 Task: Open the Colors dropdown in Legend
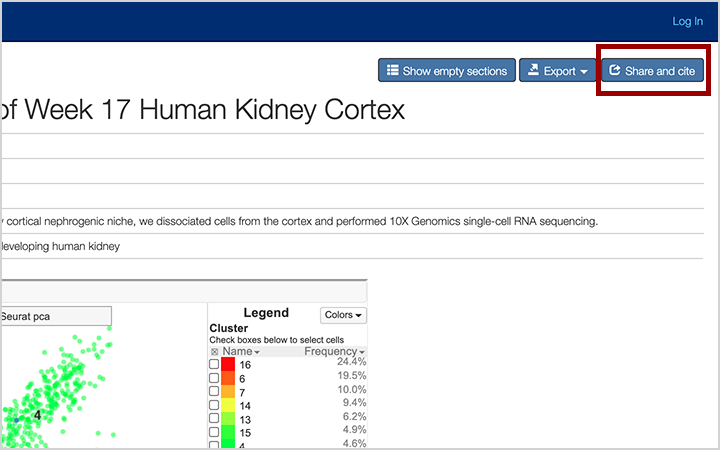(x=343, y=315)
